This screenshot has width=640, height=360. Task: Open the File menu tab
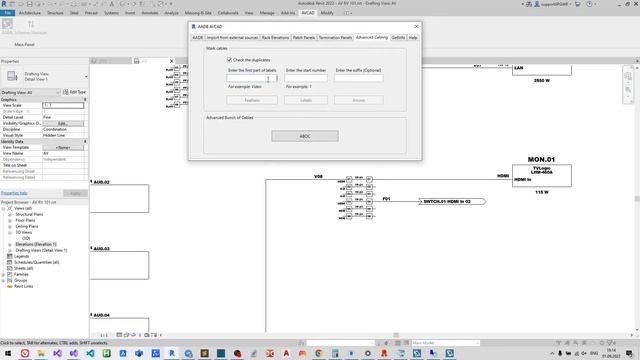8,13
